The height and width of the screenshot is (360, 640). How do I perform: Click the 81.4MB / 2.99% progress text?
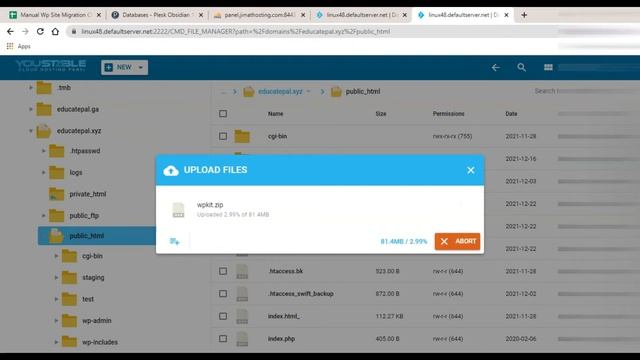pos(404,242)
